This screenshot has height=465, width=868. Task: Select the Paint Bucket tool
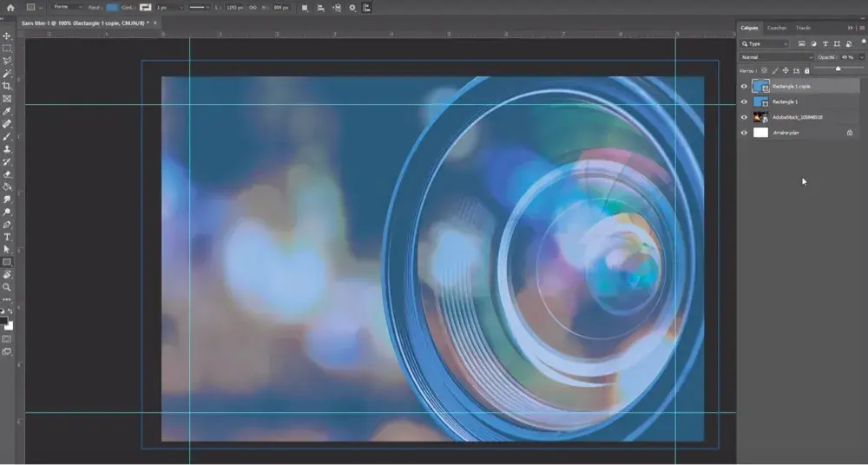7,187
